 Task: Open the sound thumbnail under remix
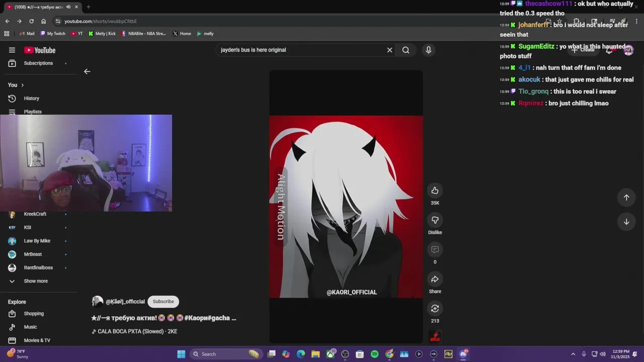pos(435,336)
